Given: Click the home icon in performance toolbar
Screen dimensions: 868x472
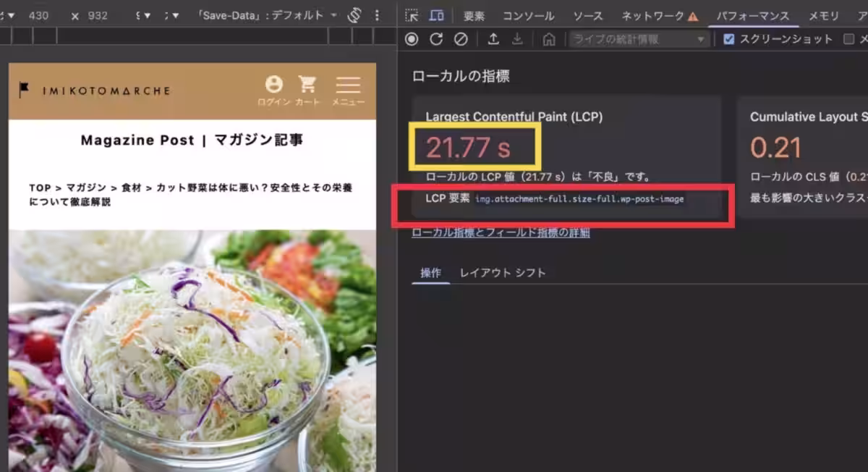Looking at the screenshot, I should click(x=549, y=40).
